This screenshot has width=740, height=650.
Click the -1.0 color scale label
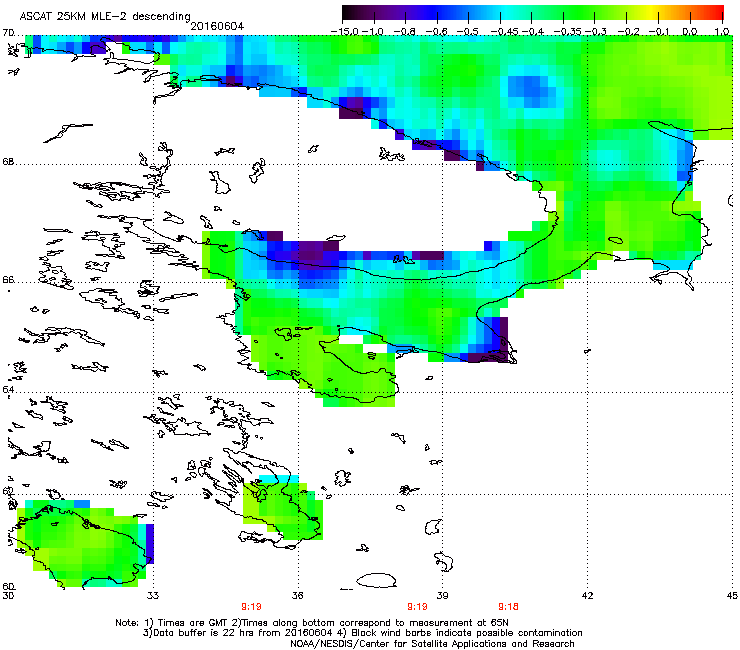[x=373, y=32]
